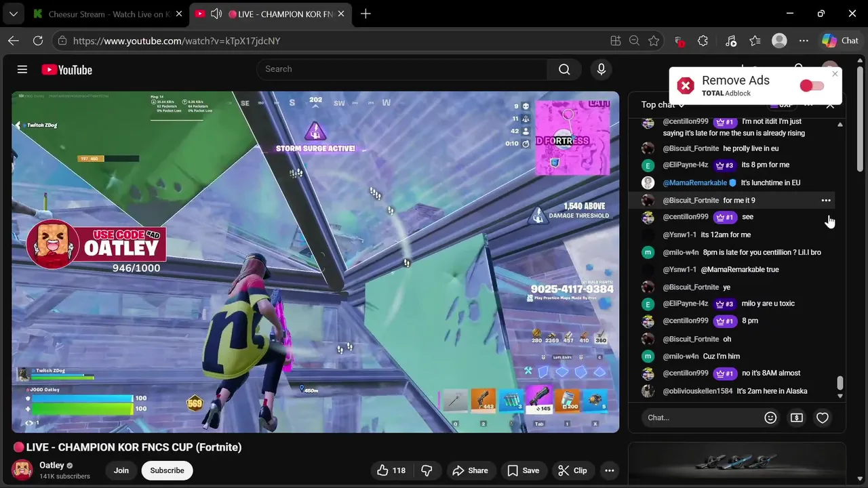
Task: Open the Total Adblock extension icon
Action: (679, 41)
